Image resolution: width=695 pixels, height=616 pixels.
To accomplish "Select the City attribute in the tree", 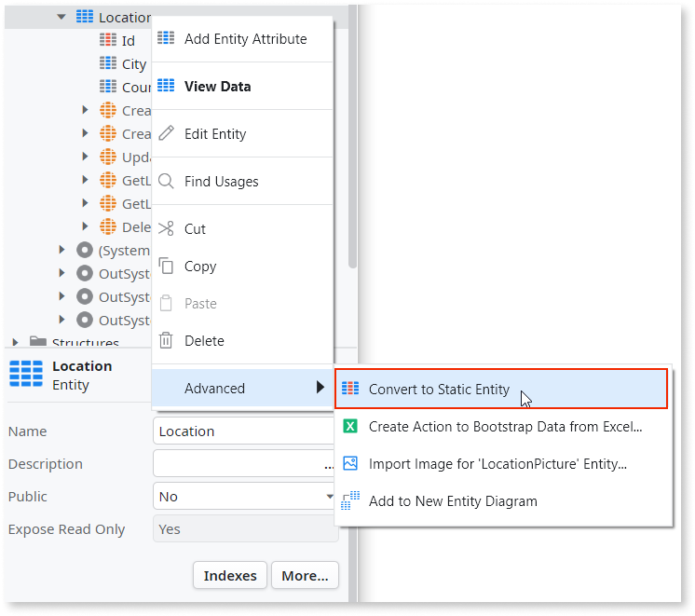I will click(x=133, y=63).
